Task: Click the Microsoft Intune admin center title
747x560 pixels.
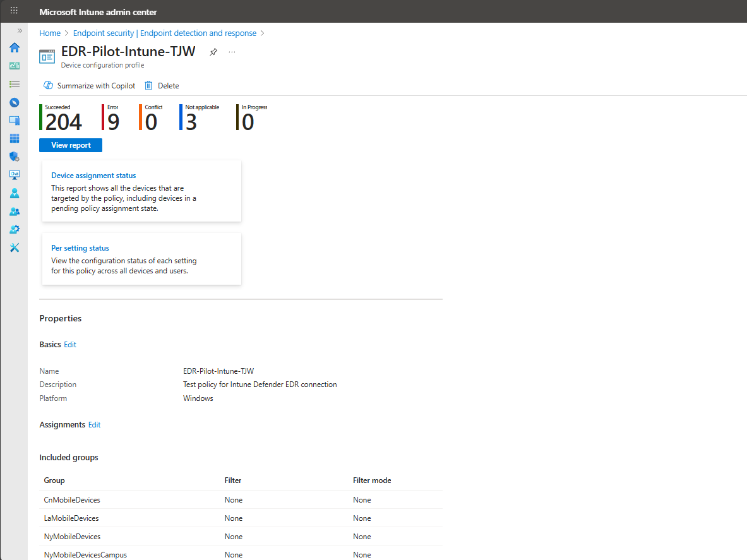Action: 98,12
